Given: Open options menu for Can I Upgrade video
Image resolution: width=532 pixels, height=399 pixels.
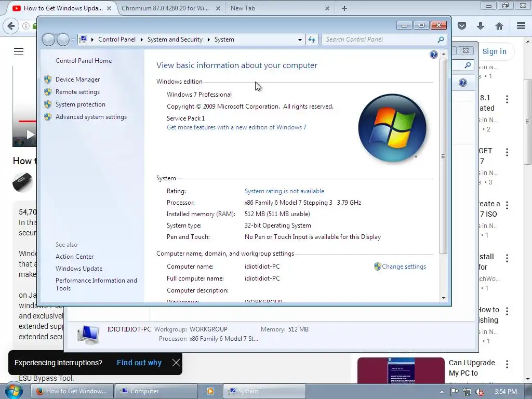Looking at the screenshot, I should pyautogui.click(x=507, y=364).
